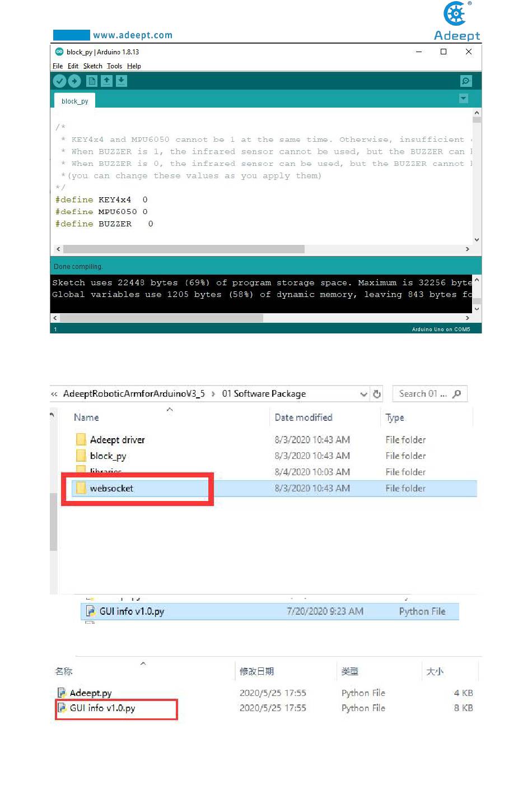
Task: Sort by the Date modified column header
Action: click(304, 417)
